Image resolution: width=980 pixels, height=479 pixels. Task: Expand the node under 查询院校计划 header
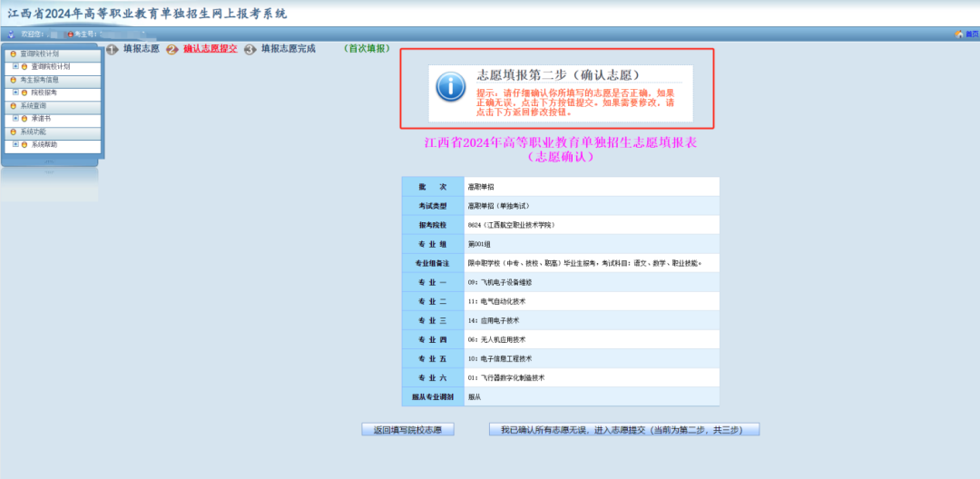15,65
